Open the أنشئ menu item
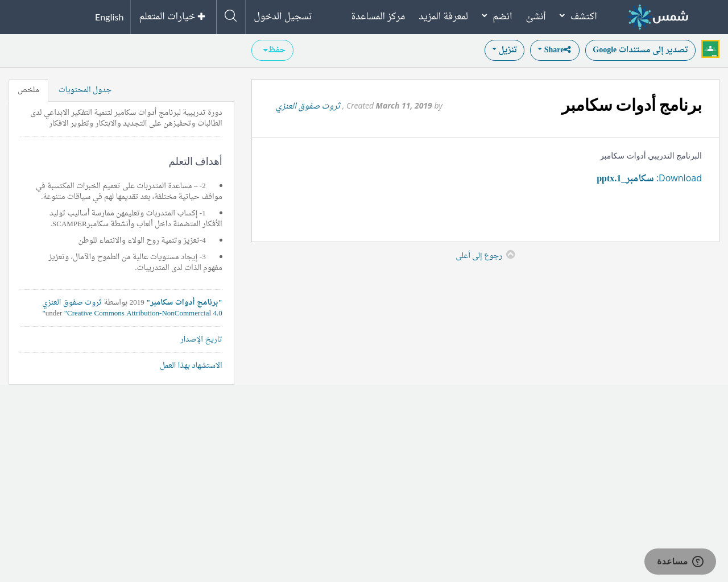Image resolution: width=728 pixels, height=582 pixels. click(536, 16)
